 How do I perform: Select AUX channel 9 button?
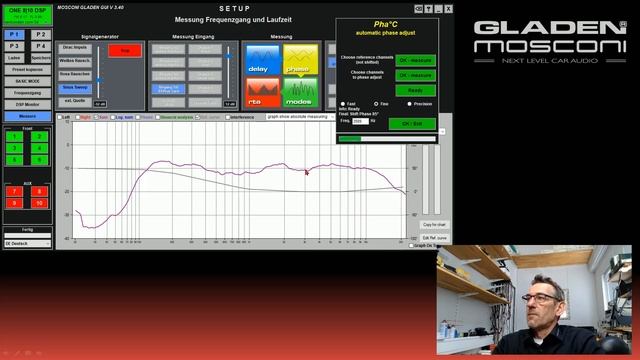click(15, 203)
